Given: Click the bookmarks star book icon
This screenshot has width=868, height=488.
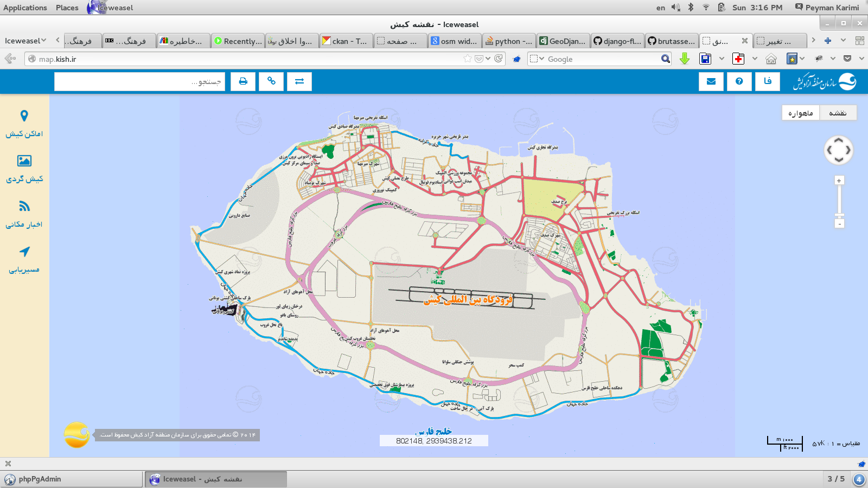Looking at the screenshot, I should click(792, 59).
